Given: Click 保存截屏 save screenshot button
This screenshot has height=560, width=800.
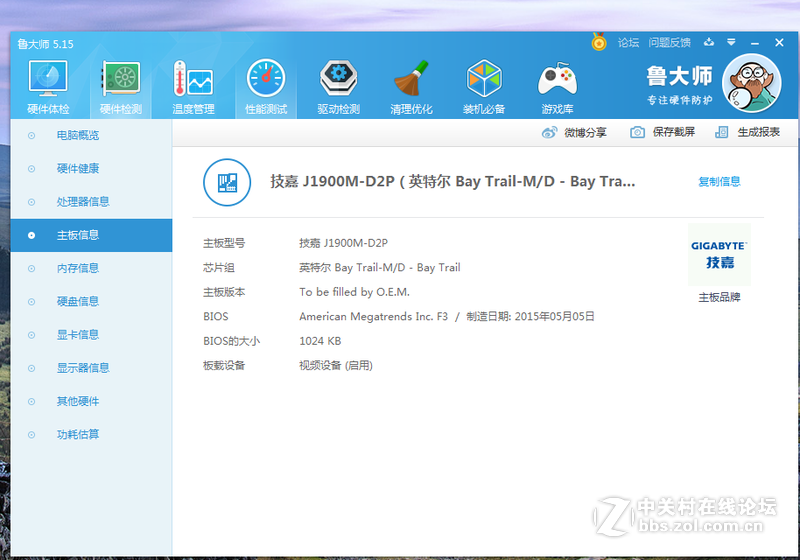Looking at the screenshot, I should pyautogui.click(x=662, y=133).
